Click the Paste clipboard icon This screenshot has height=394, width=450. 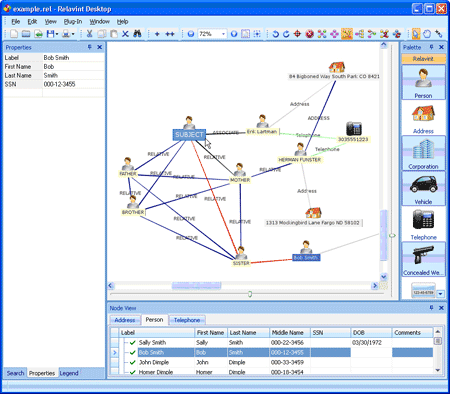(114, 34)
